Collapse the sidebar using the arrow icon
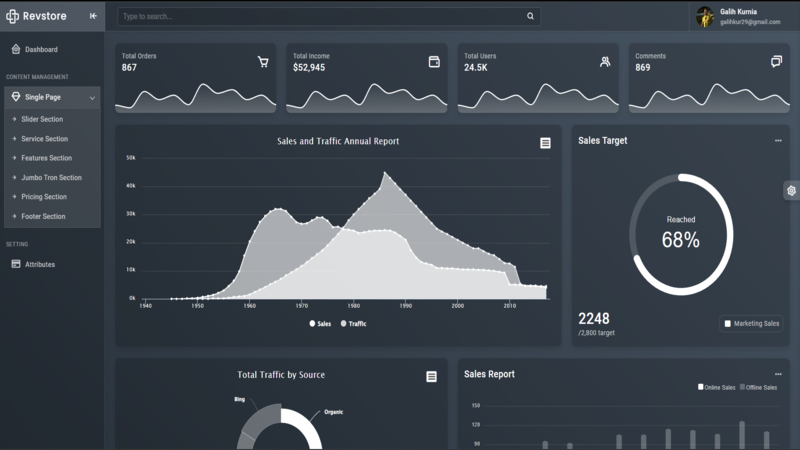This screenshot has width=800, height=450. pyautogui.click(x=93, y=16)
